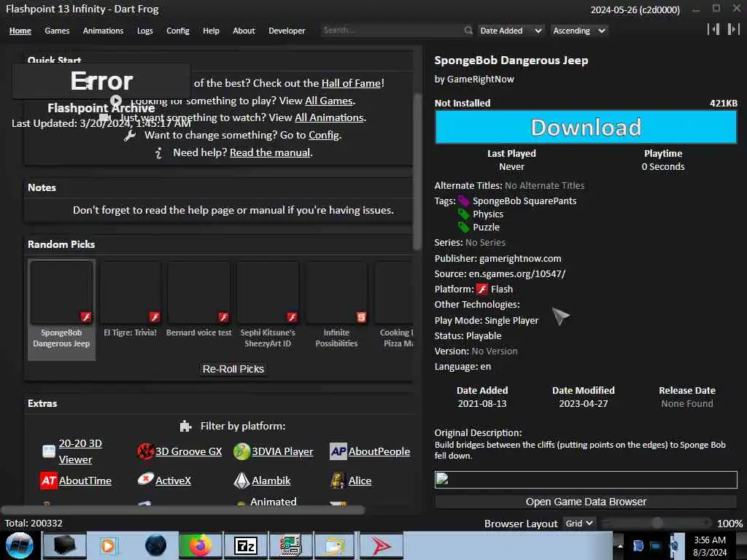This screenshot has width=747, height=560.
Task: Click the Alice platform icon
Action: point(338,481)
